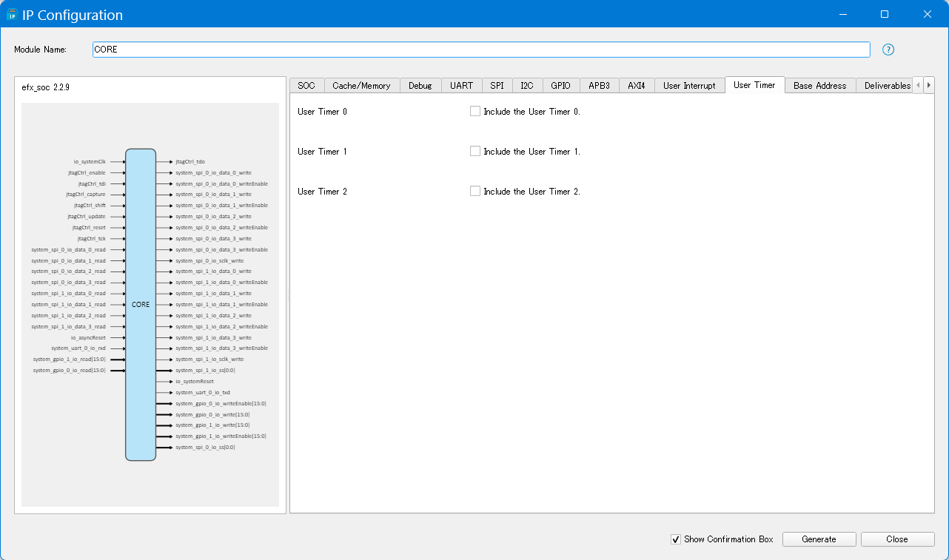Toggle Show Confirmation Box checkbox
The height and width of the screenshot is (560, 949).
(x=675, y=539)
